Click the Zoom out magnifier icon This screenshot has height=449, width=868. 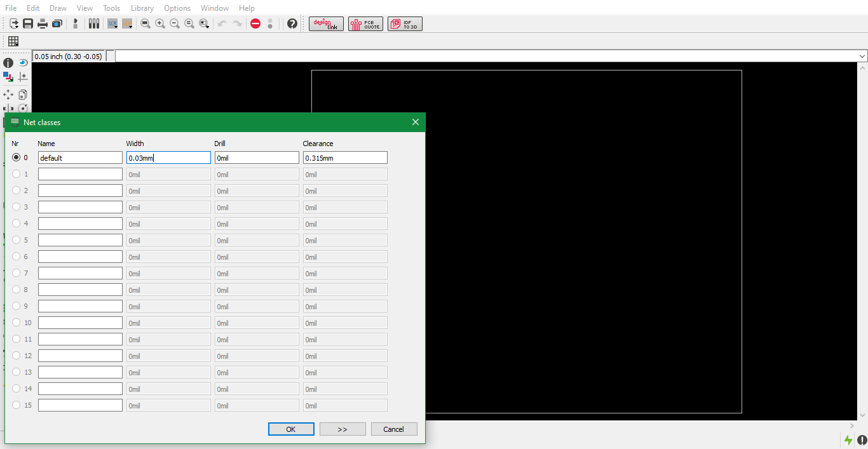175,23
